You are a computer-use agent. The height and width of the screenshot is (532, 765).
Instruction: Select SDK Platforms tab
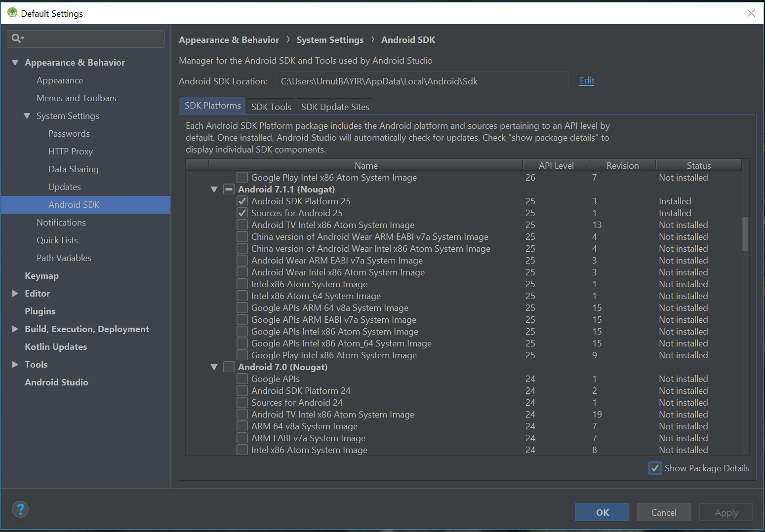tap(212, 106)
